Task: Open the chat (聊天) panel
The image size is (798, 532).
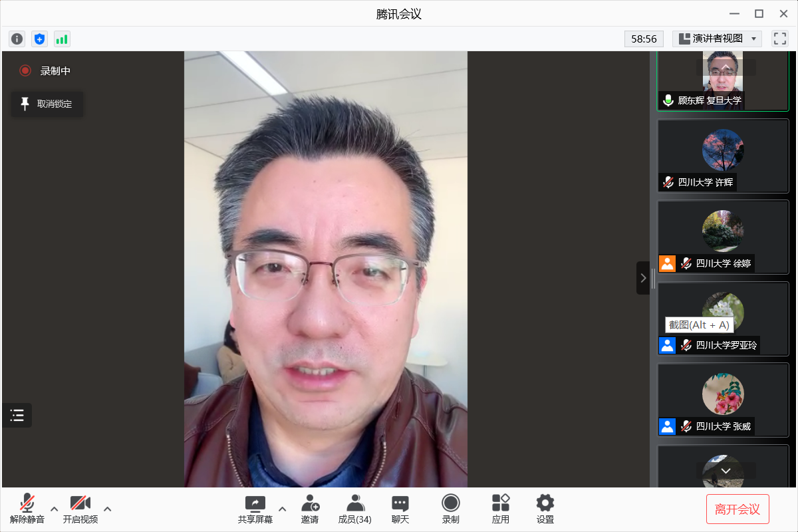Action: click(x=400, y=509)
